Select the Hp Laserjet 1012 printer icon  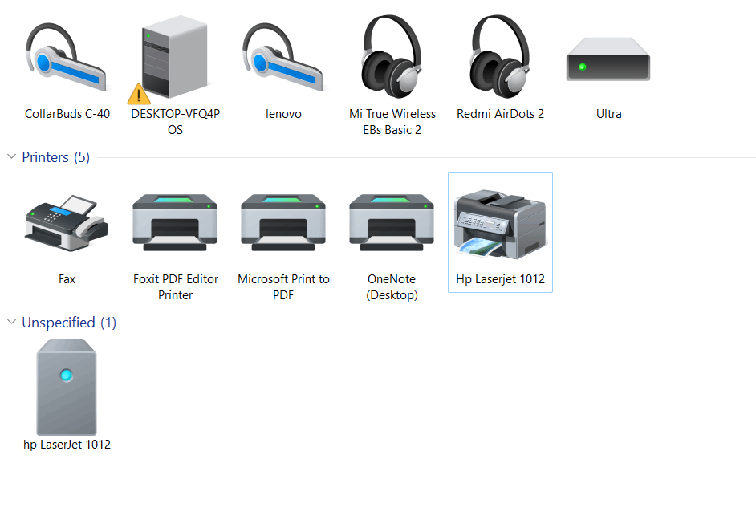coord(500,224)
